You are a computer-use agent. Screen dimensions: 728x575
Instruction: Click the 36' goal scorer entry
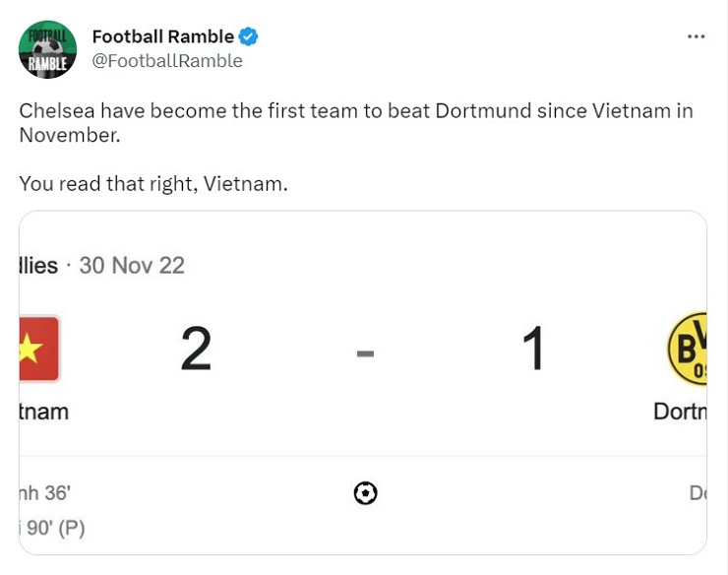click(45, 493)
